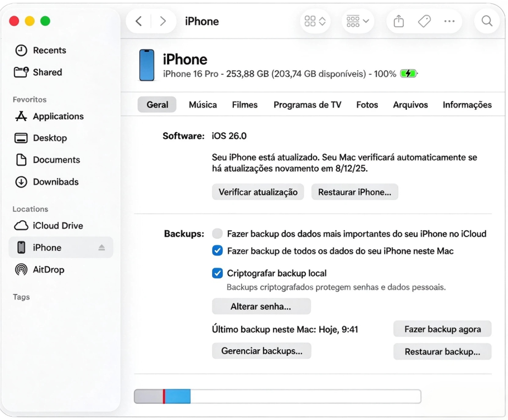Screen dimensions: 508x420
Task: Click the Último backup neste Mac text
Action: pyautogui.click(x=285, y=329)
